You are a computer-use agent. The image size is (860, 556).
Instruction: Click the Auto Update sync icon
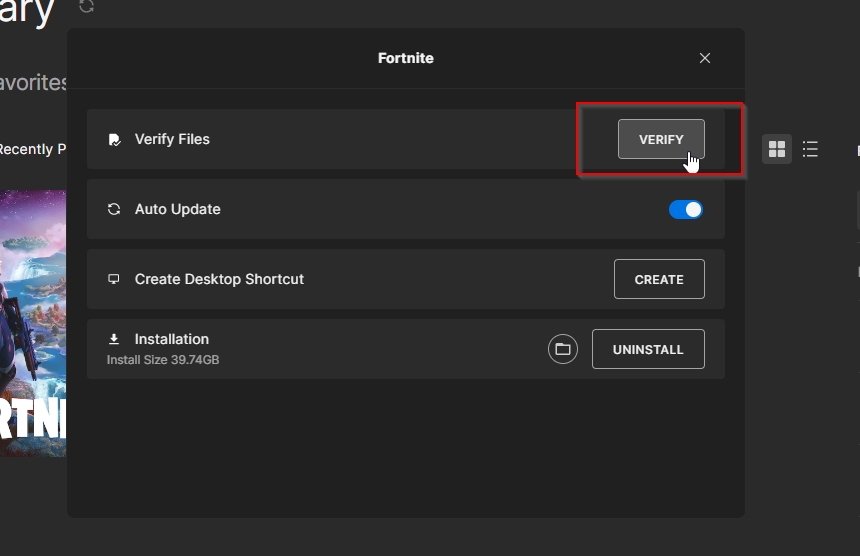[x=114, y=209]
